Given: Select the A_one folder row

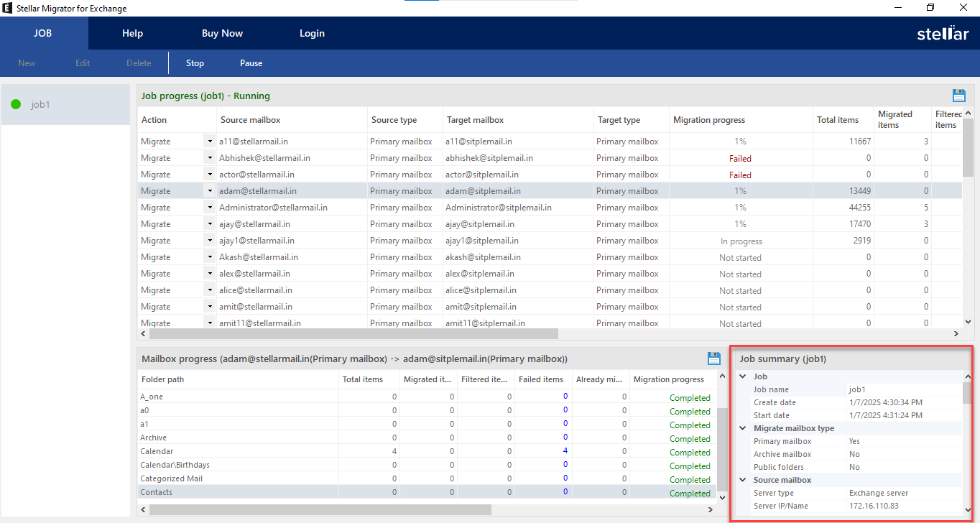Looking at the screenshot, I should [427, 397].
